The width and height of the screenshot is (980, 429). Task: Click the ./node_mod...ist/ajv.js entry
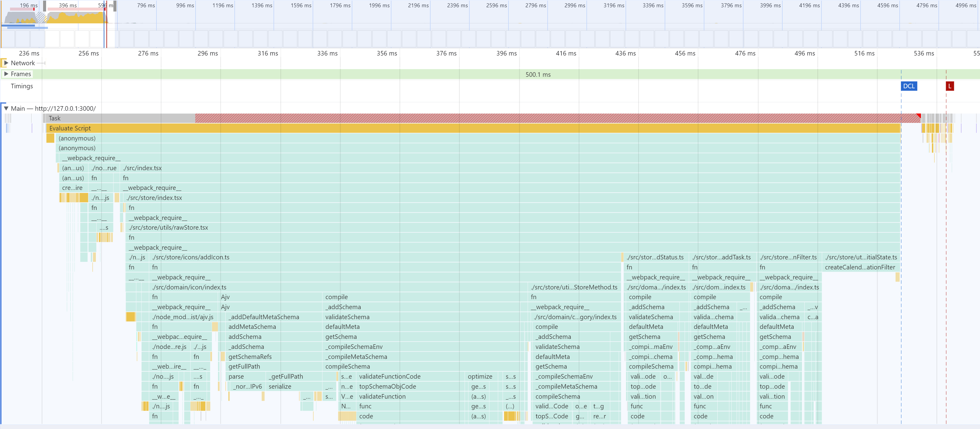pyautogui.click(x=183, y=317)
